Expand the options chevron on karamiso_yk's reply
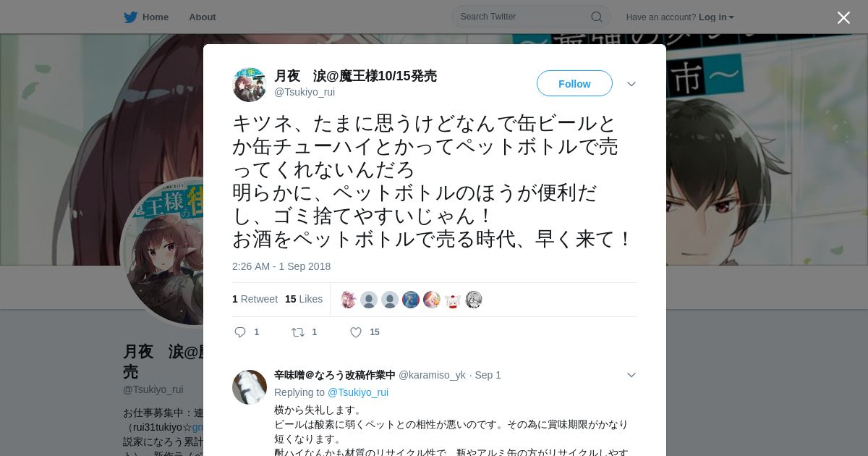The width and height of the screenshot is (868, 456). [x=631, y=375]
